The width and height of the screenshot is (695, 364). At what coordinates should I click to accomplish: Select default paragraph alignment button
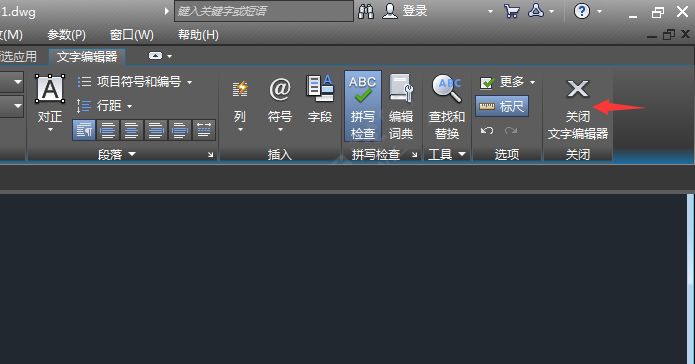click(x=84, y=130)
